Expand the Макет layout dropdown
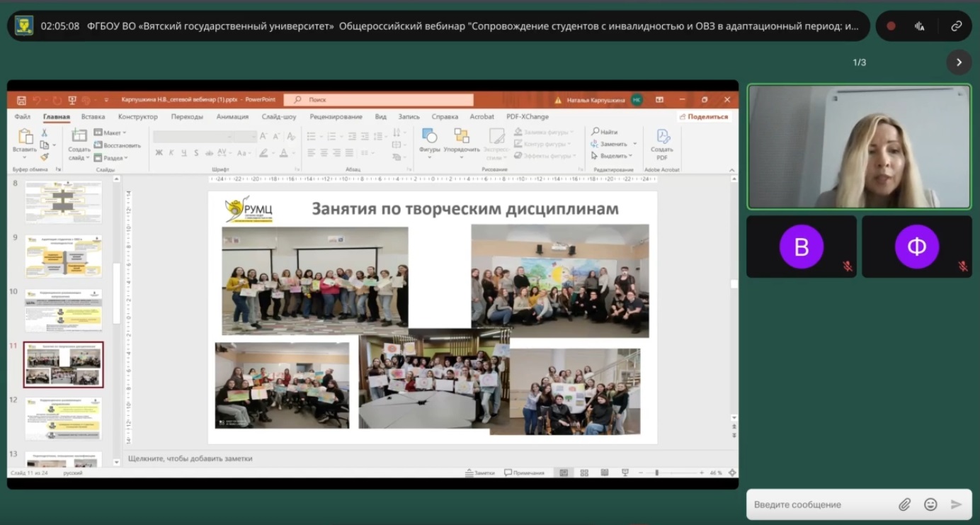The image size is (980, 525). pyautogui.click(x=110, y=132)
